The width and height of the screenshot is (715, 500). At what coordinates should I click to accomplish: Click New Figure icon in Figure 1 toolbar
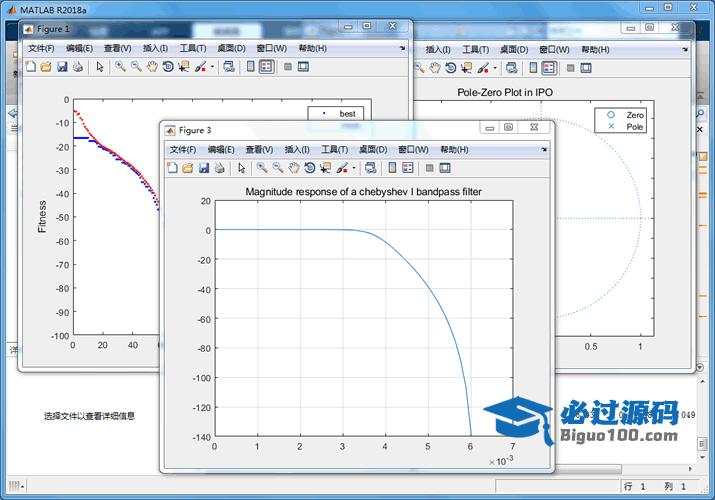click(31, 67)
